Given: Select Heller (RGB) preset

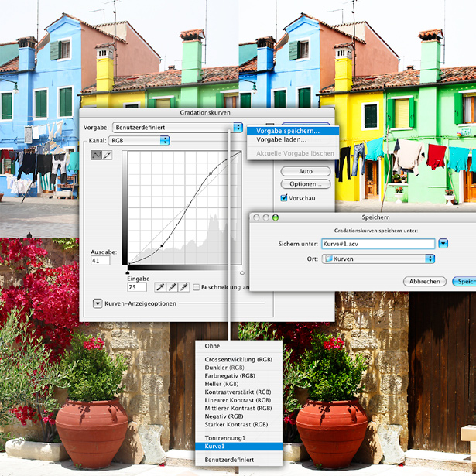Looking at the screenshot, I should pos(238,384).
